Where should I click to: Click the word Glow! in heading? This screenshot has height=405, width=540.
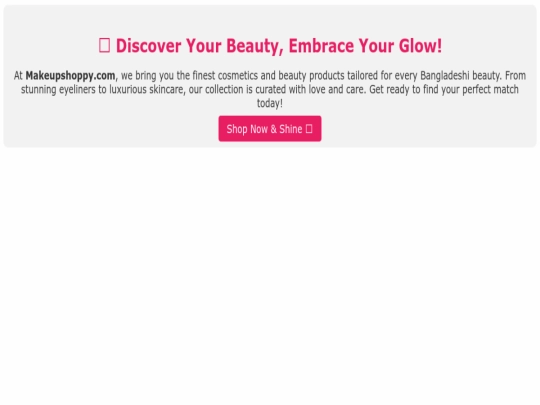click(x=420, y=46)
